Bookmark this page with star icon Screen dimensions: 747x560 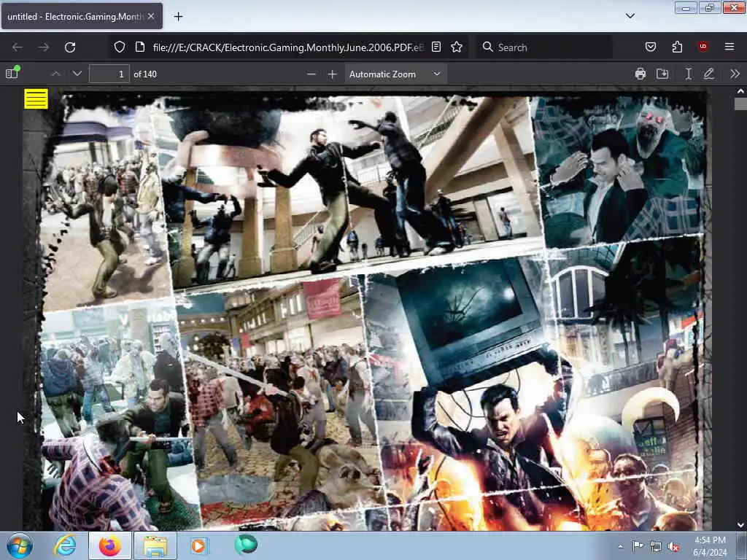[457, 47]
